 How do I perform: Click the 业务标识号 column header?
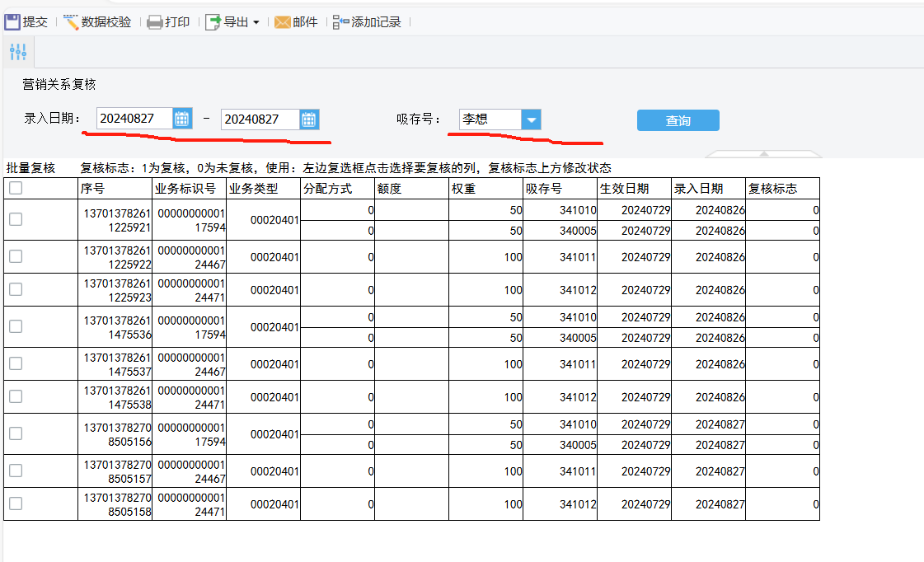[x=189, y=189]
